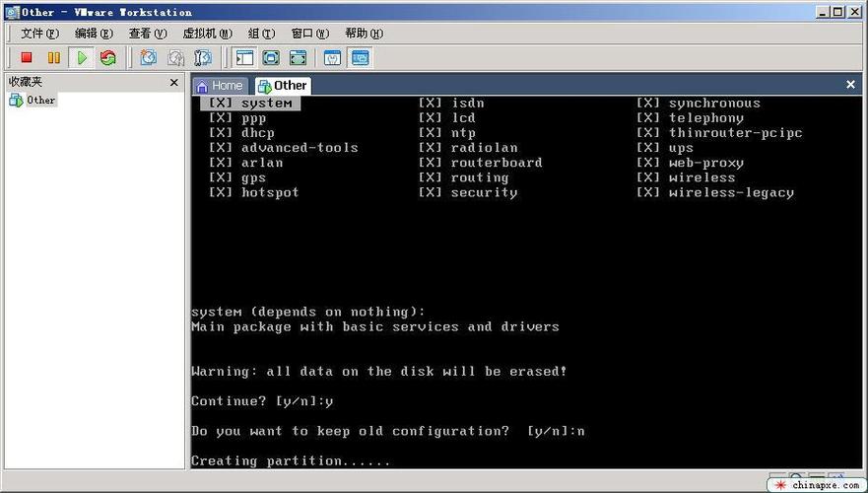Revert to the previous snapshot icon

[x=175, y=58]
